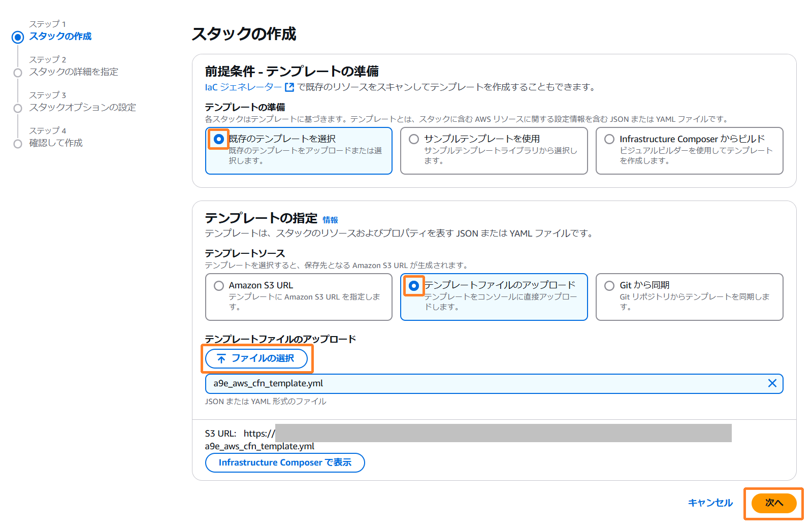Select the 既存のテンプレートを選択 radio button
812x531 pixels.
pyautogui.click(x=219, y=139)
